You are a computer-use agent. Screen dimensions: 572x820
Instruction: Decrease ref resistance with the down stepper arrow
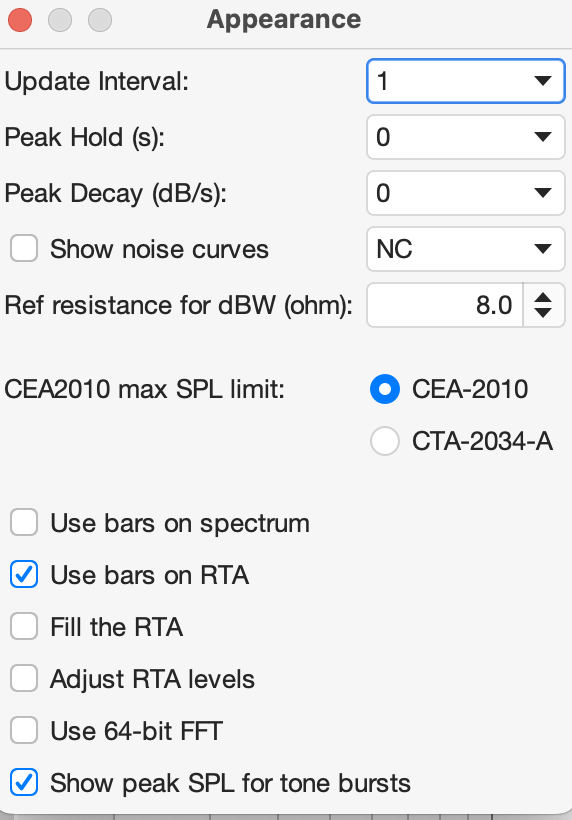click(544, 312)
